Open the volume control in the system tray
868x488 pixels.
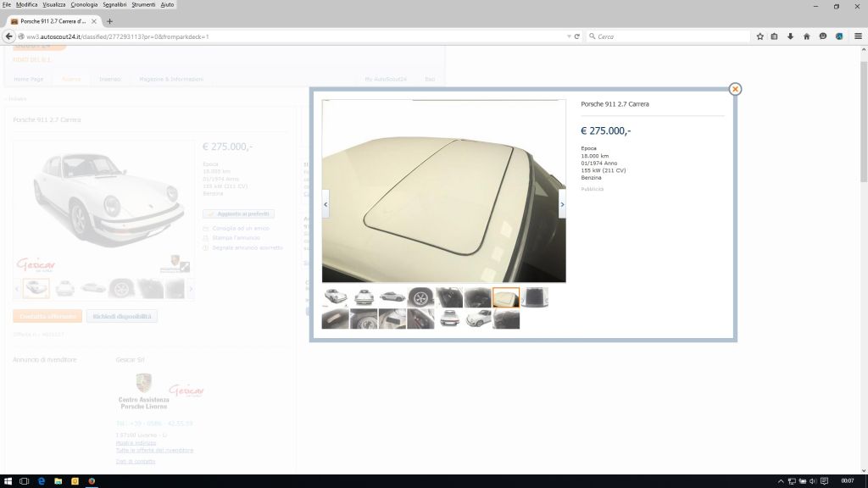(x=813, y=481)
